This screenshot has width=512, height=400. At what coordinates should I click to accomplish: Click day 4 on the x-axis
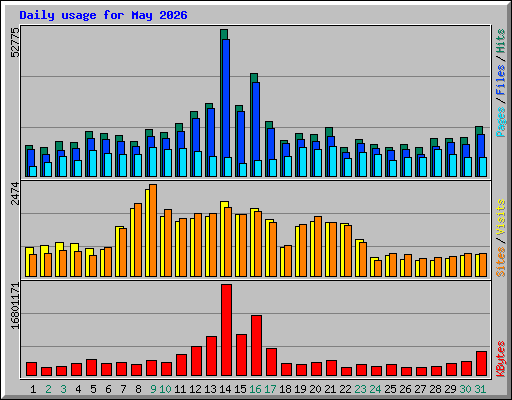pyautogui.click(x=78, y=389)
